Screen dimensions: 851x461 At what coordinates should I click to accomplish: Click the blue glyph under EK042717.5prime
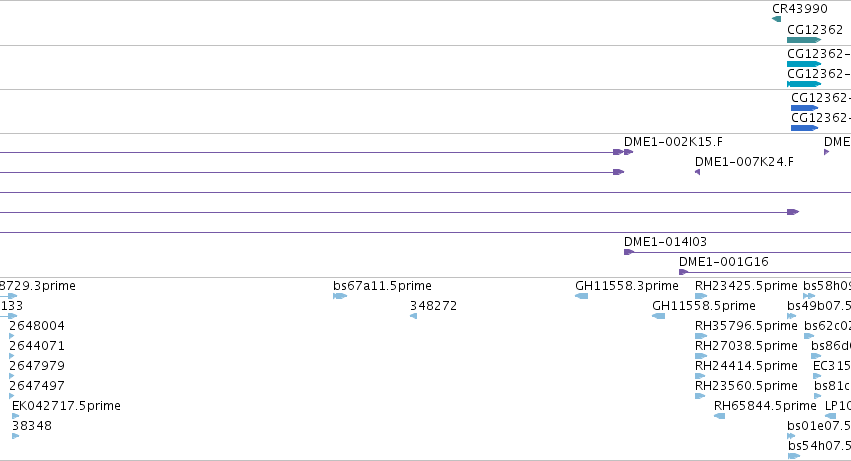(x=15, y=416)
